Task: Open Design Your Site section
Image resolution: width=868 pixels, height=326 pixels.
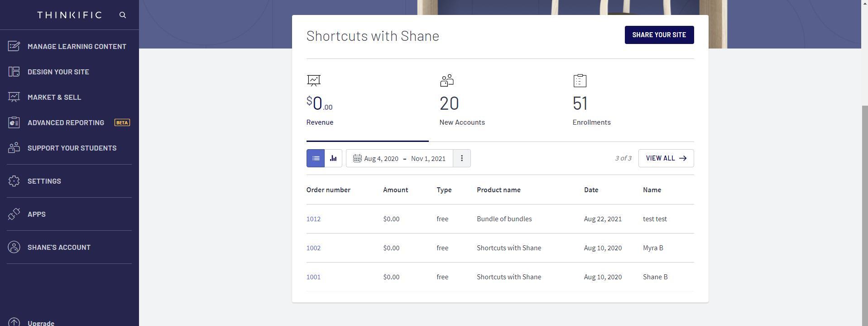Action: (58, 72)
